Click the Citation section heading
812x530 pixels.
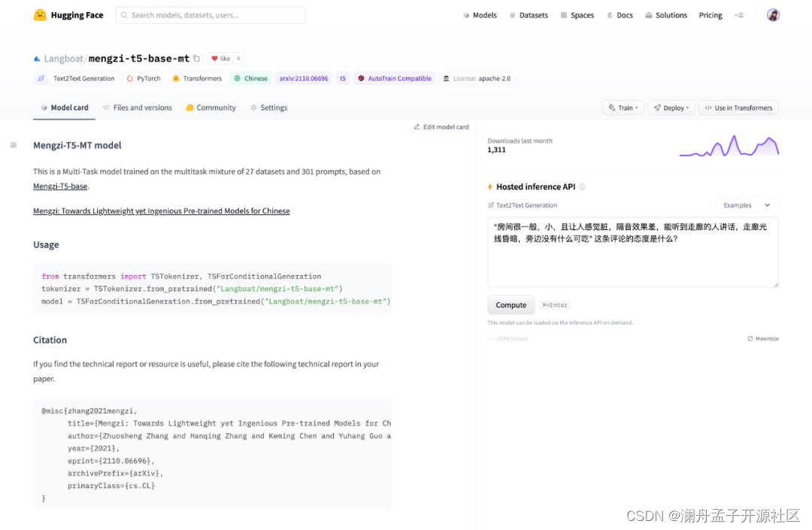[50, 340]
